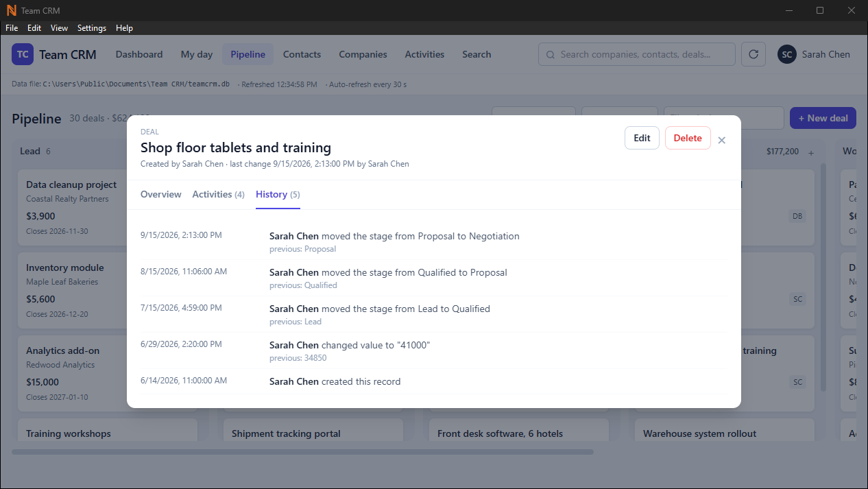The width and height of the screenshot is (868, 489).
Task: Select the History (5) tab
Action: pos(278,194)
